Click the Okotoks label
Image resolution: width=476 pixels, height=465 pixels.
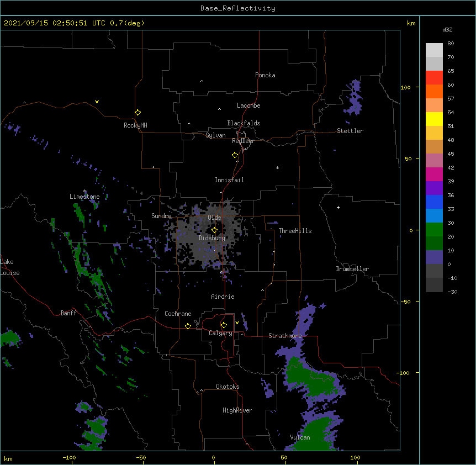coord(228,387)
